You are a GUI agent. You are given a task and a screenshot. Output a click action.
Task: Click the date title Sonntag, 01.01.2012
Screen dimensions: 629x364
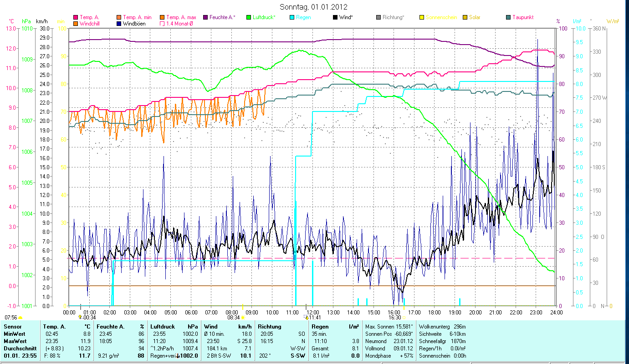coord(314,7)
